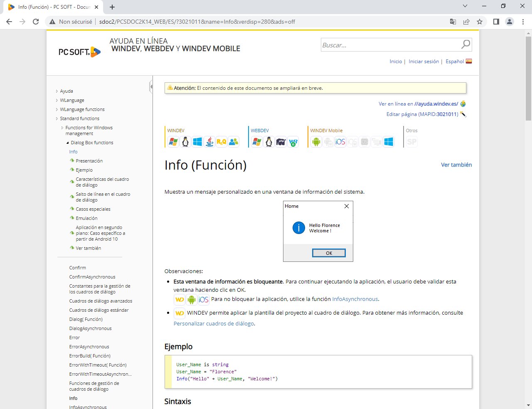Screen dimensions: 532x409
Task: Click the Spanish flag icon
Action: click(469, 61)
